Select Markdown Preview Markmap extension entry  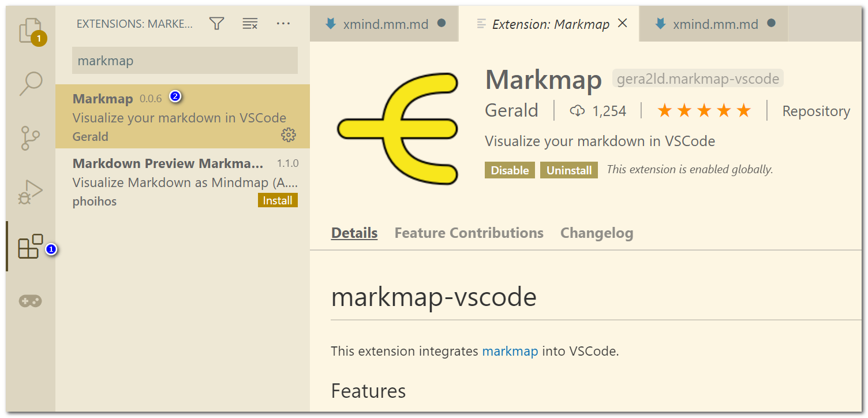pos(182,181)
